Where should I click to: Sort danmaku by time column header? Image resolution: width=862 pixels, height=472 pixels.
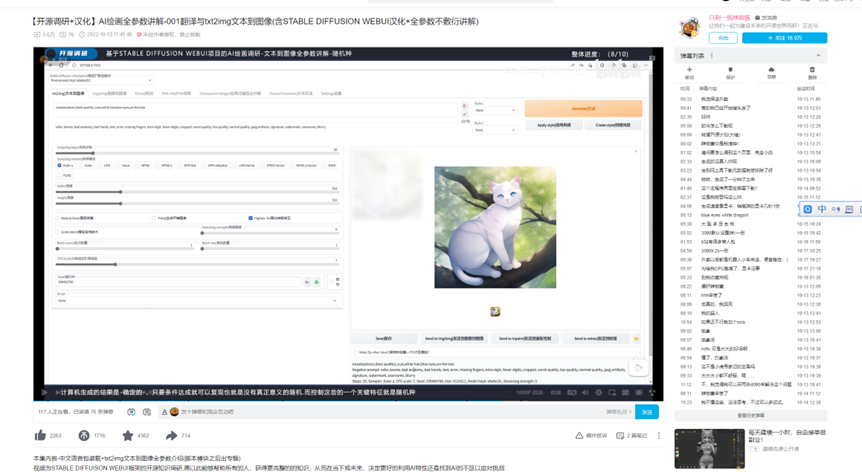click(x=685, y=88)
